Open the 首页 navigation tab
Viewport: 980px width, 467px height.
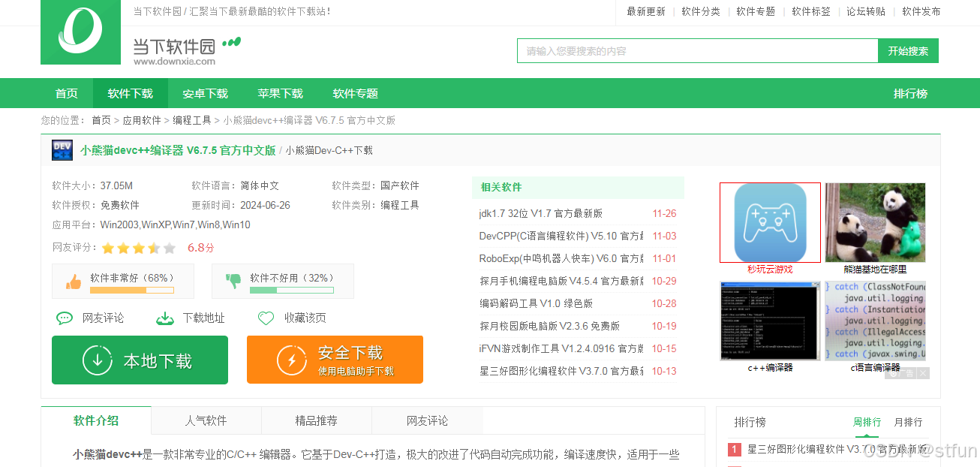pos(67,94)
